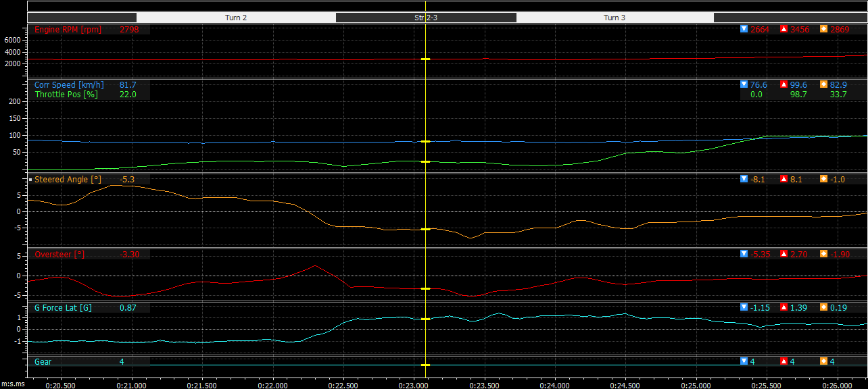Click the Steered Angle minimum icon
This screenshot has height=389, width=868.
pos(744,179)
